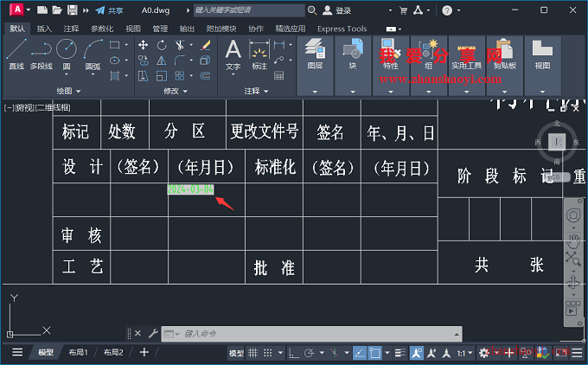
Task: Select the Line (直线) drawing tool
Action: [16, 54]
